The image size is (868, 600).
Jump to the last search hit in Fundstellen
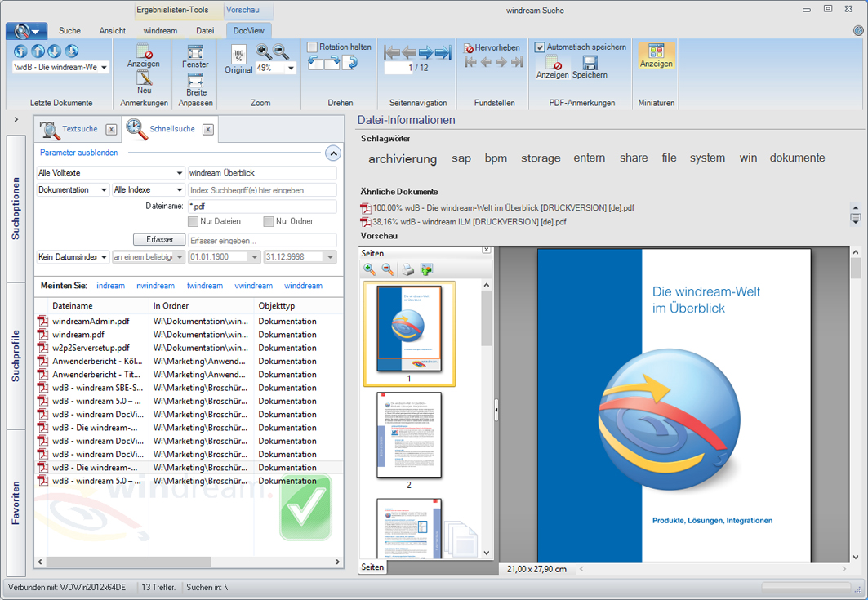tap(517, 62)
